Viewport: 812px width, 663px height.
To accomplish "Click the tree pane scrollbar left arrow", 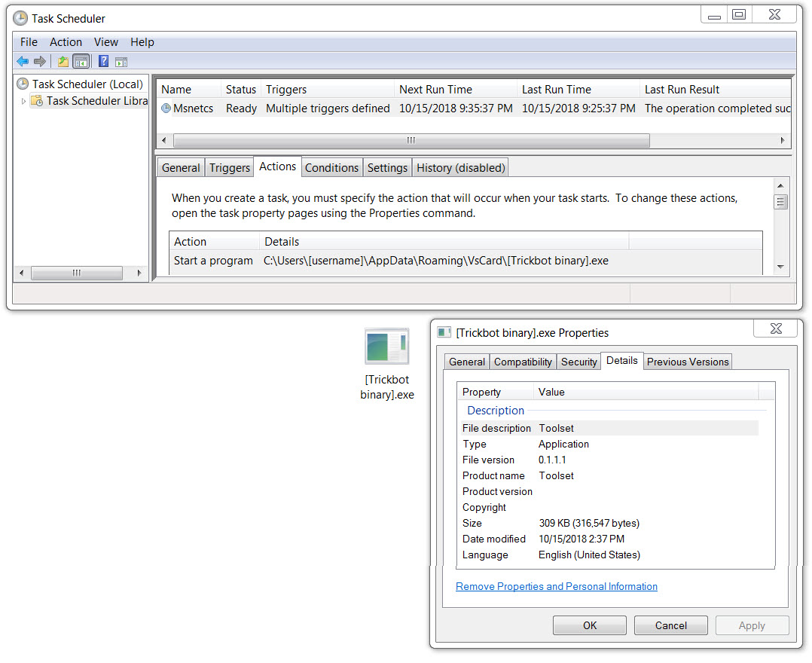I will point(21,273).
